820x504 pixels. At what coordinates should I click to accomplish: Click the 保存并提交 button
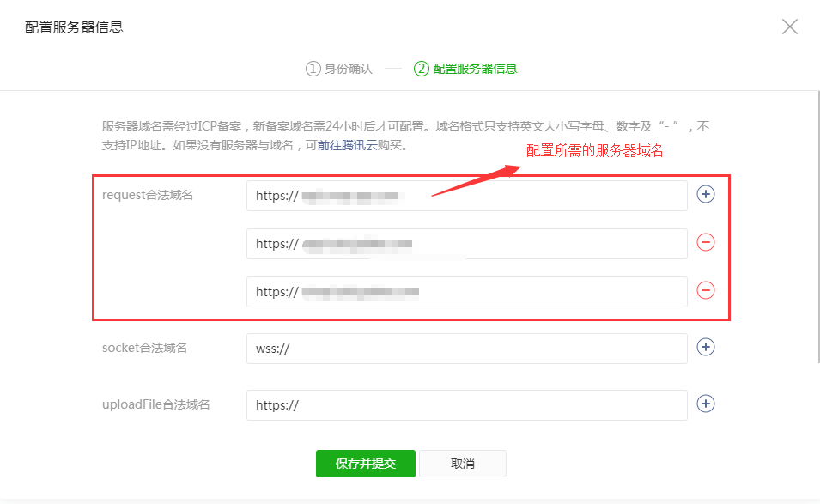point(366,464)
